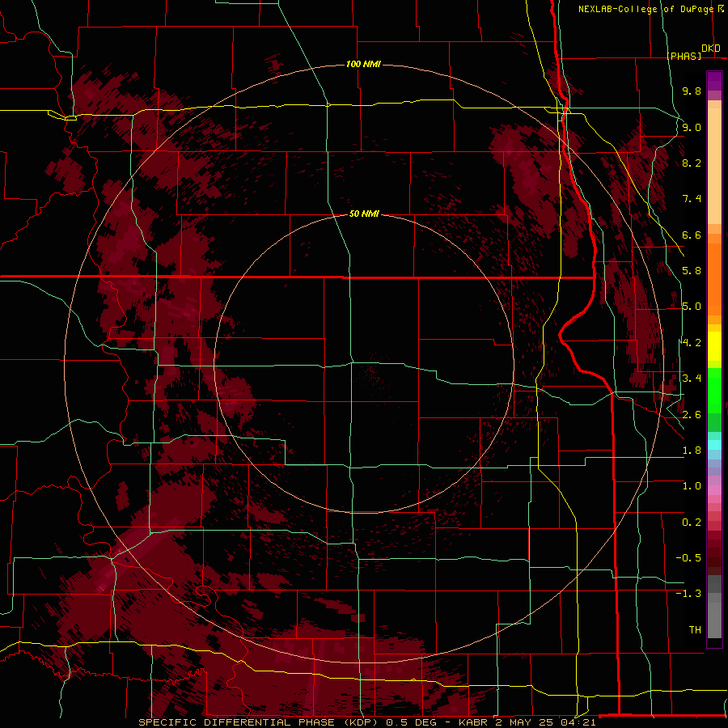Click the -1.3 scale value
Image resolution: width=728 pixels, height=728 pixels.
(688, 594)
